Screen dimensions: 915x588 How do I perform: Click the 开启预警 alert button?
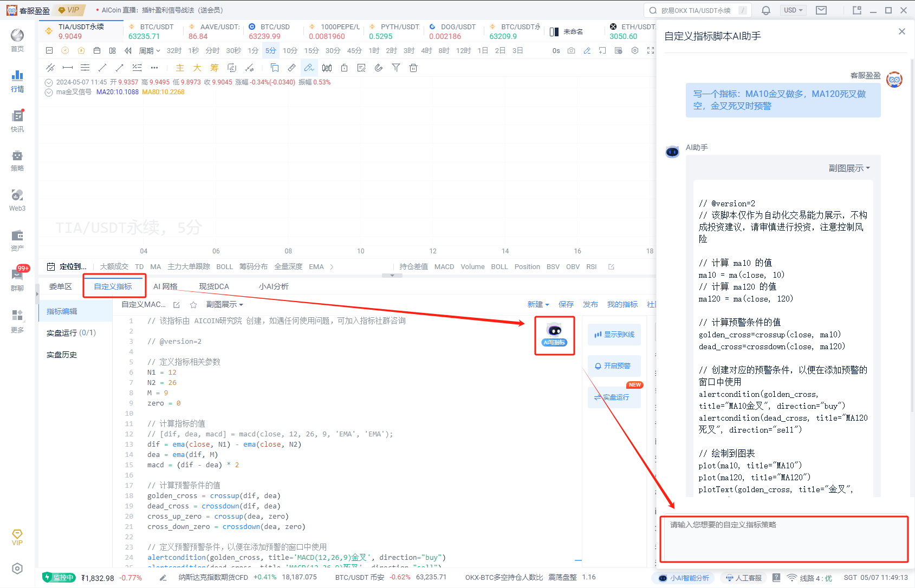pos(614,366)
